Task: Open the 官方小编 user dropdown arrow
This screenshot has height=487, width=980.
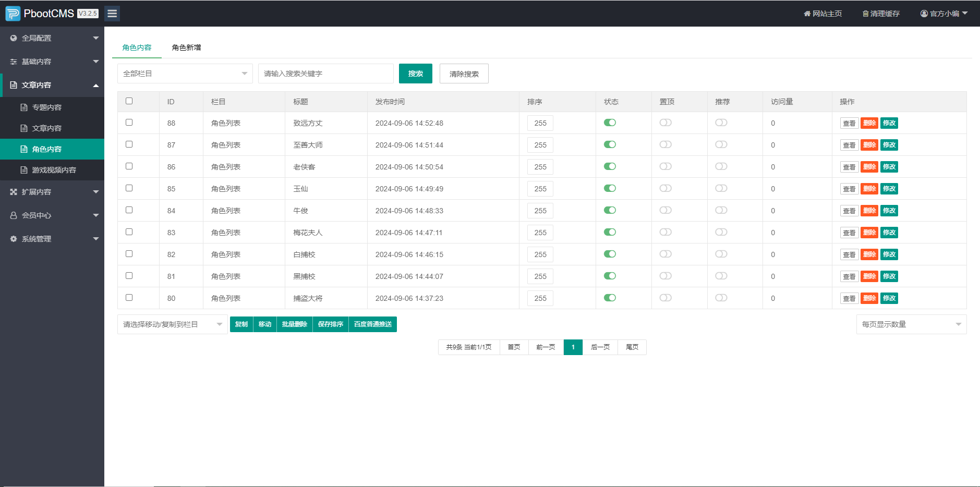Action: tap(965, 13)
